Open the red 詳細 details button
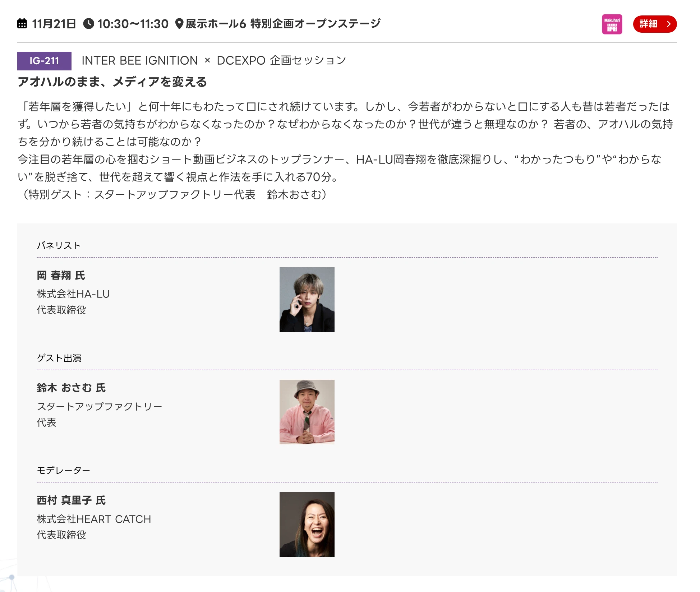 click(654, 24)
